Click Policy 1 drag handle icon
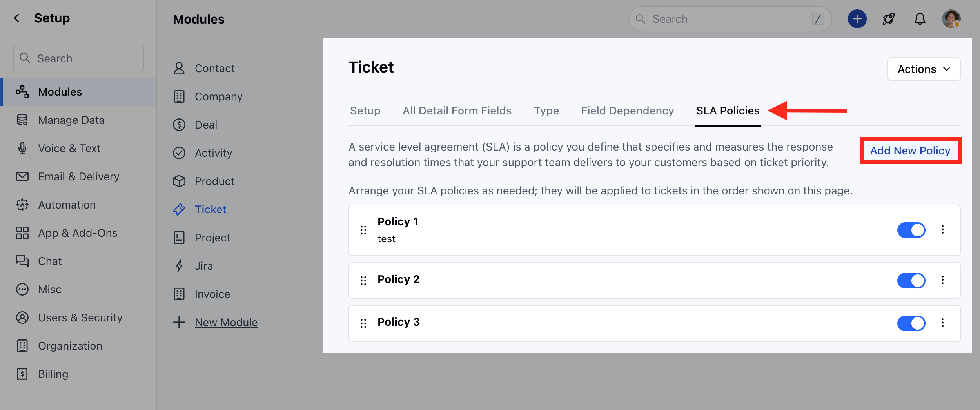Viewport: 980px width, 410px height. [363, 230]
